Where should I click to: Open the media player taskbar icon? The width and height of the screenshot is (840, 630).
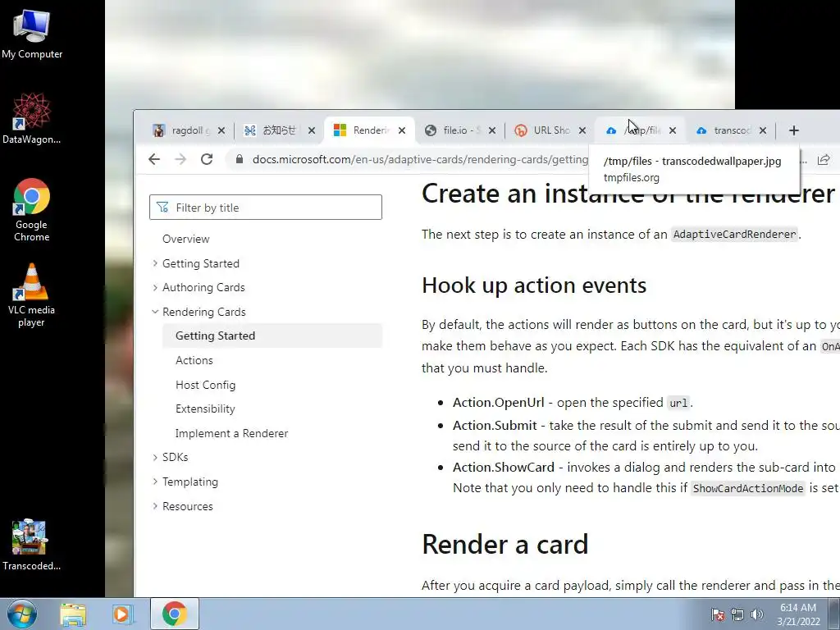(x=122, y=614)
